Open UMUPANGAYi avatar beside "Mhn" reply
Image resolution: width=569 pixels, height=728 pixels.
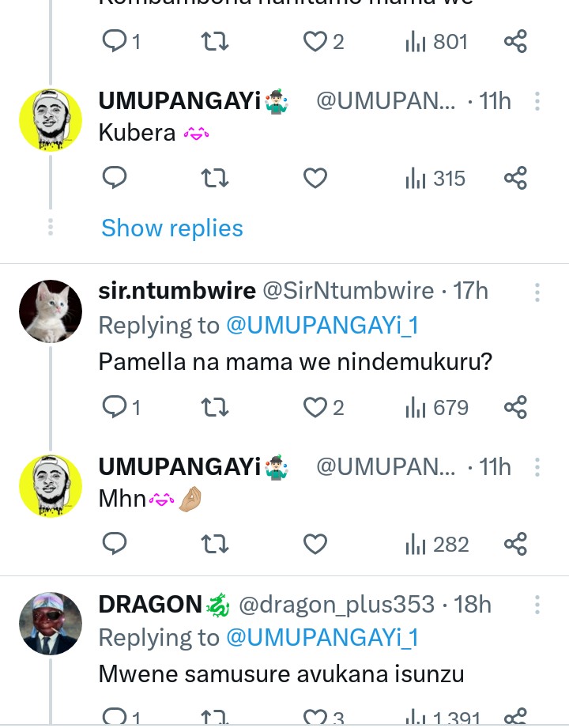51,486
